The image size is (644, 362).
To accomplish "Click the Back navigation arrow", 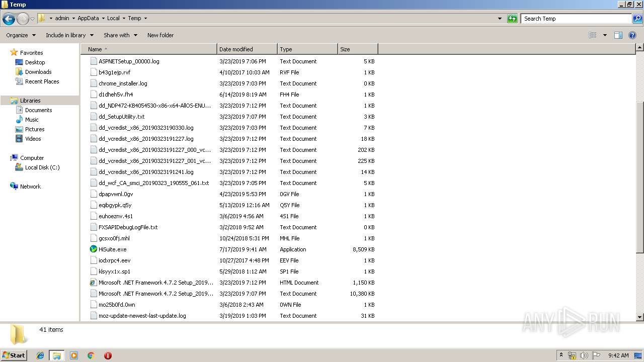I will [9, 19].
